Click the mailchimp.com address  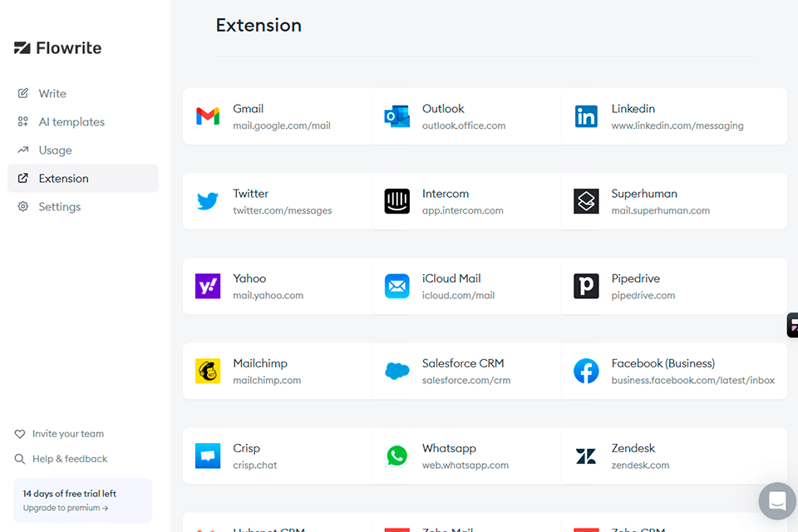[267, 380]
